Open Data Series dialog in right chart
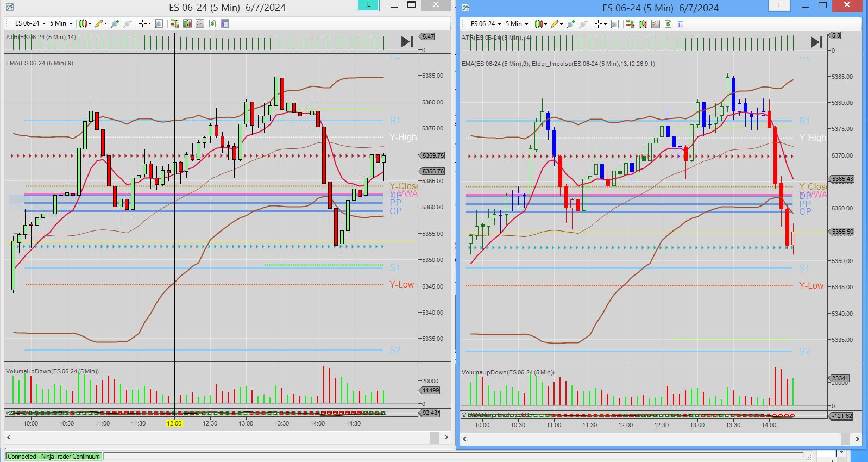This screenshot has height=462, width=868. tap(643, 24)
